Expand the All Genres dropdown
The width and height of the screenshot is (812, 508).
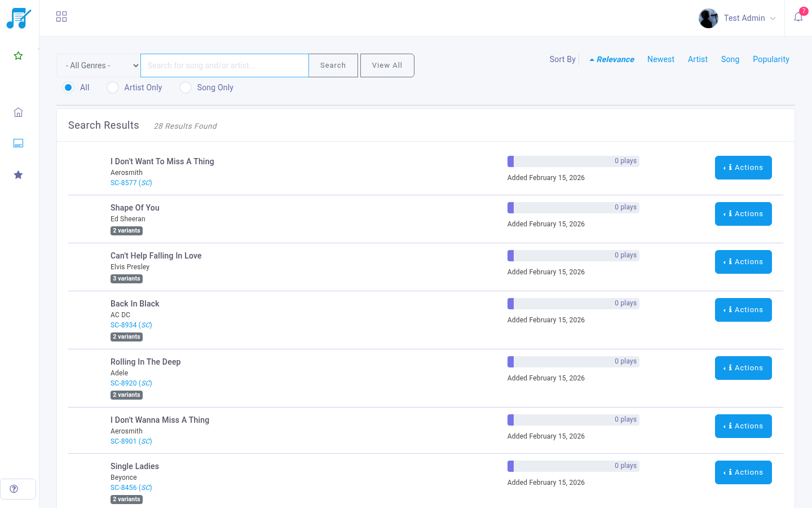(x=99, y=65)
